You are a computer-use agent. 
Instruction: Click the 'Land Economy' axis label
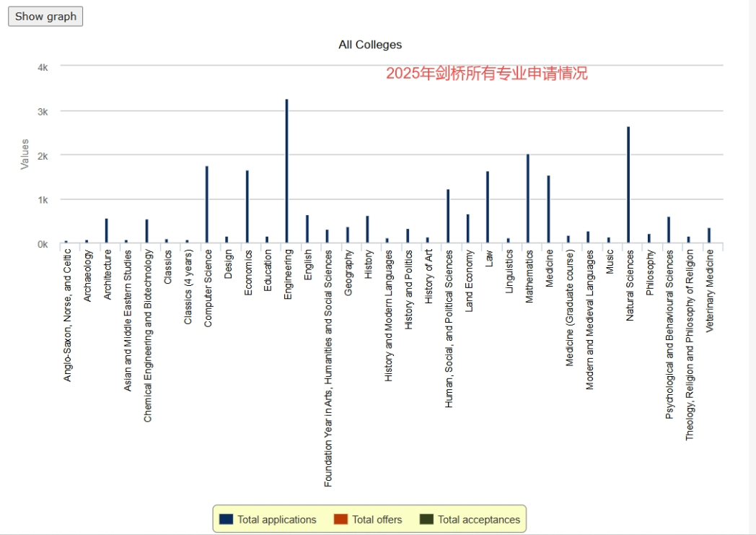[469, 281]
